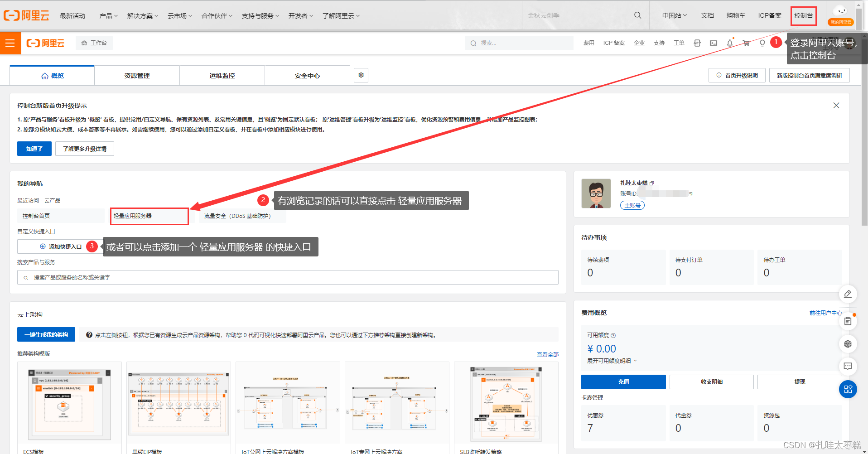868x454 pixels.
Task: Expand the 支持与服务 dropdown menu
Action: [x=260, y=16]
